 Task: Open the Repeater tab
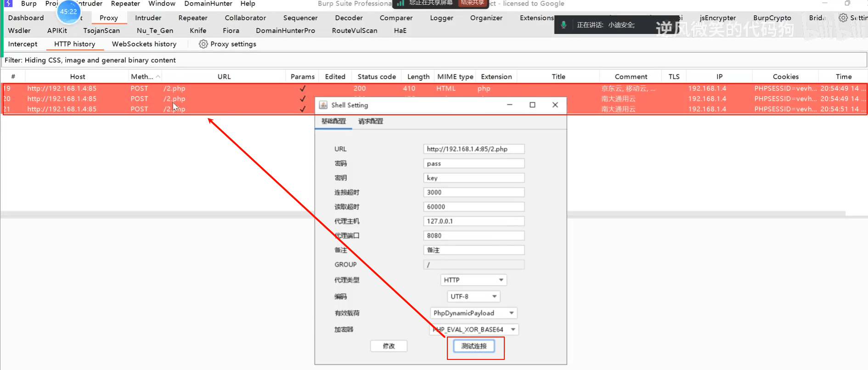coord(193,18)
